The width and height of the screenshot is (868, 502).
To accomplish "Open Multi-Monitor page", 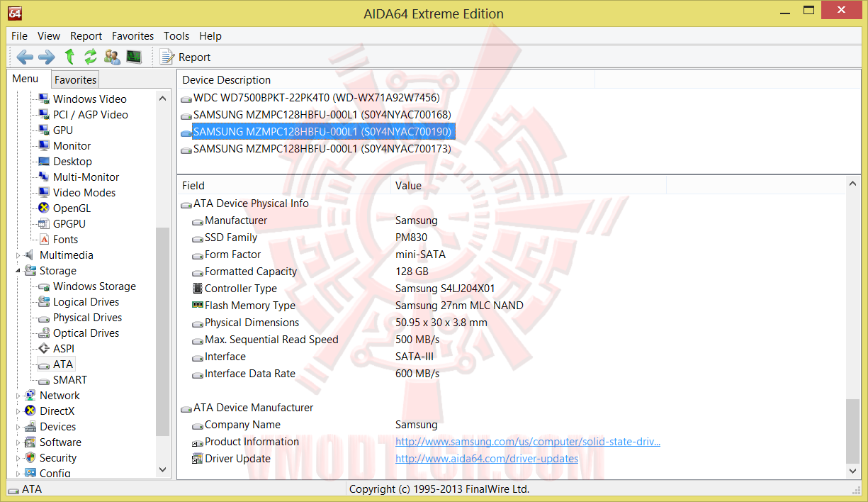I will (86, 177).
